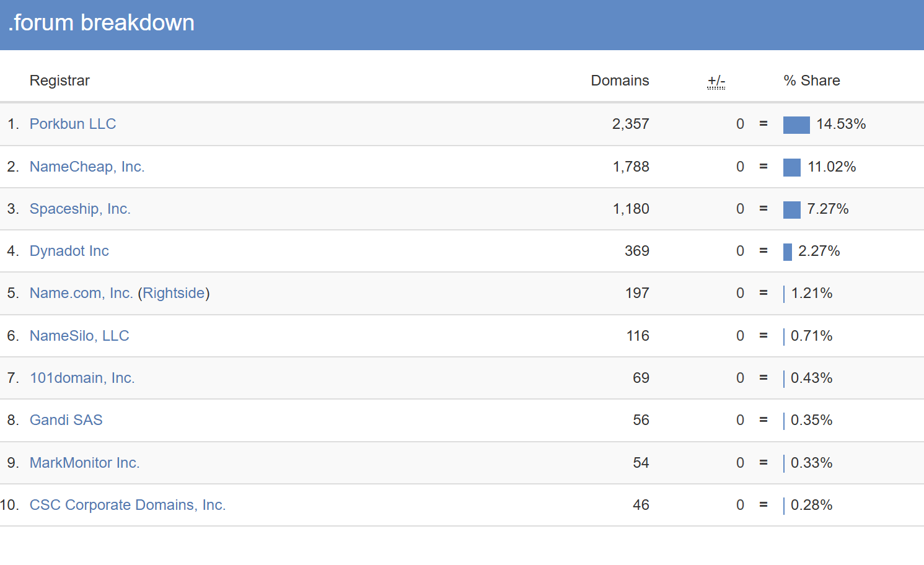
Task: Click the 0.71% share value
Action: [811, 336]
